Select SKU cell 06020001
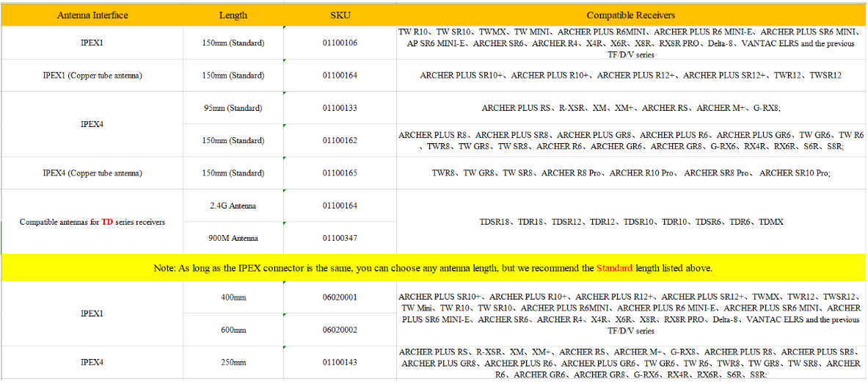Screen dimensions: 868x384 [339, 297]
